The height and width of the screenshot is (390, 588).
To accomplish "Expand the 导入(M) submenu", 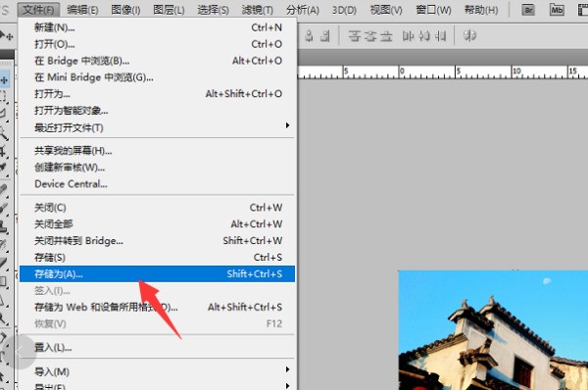I will pyautogui.click(x=157, y=371).
